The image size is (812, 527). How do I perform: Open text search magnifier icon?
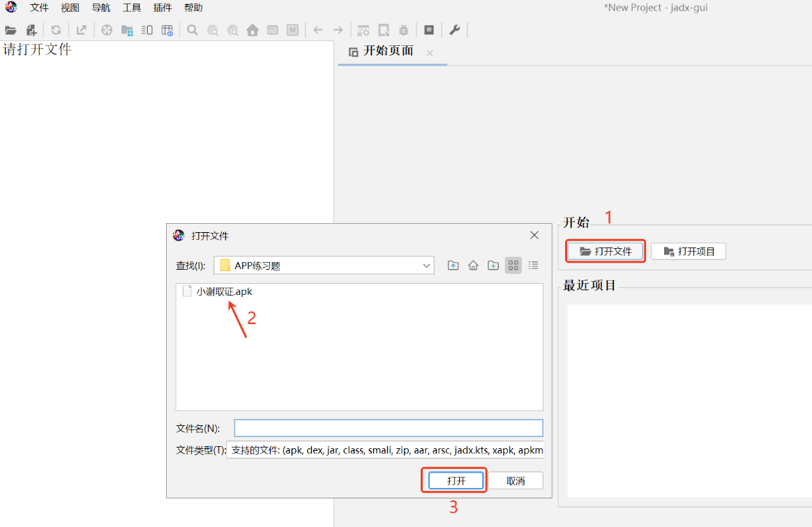point(192,30)
